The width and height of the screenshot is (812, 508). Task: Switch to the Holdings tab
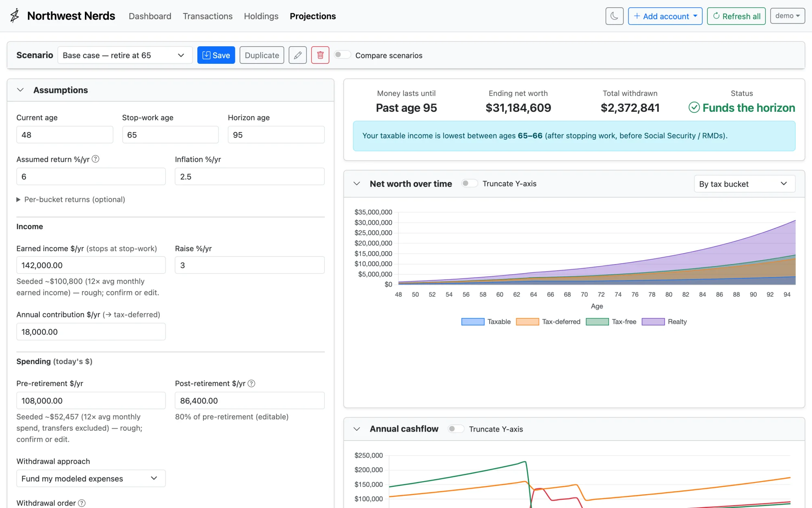pos(261,16)
